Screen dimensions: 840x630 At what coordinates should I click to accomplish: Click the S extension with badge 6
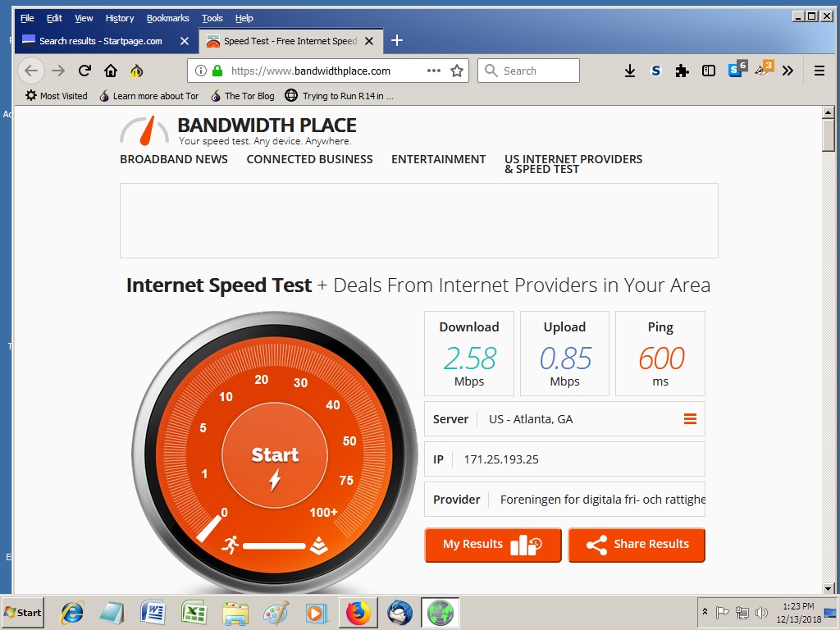tap(737, 69)
